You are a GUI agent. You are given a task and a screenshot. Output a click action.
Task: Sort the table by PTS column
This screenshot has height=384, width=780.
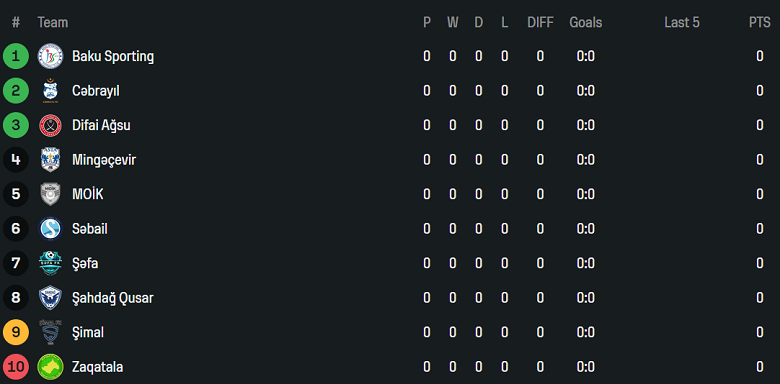pos(760,22)
